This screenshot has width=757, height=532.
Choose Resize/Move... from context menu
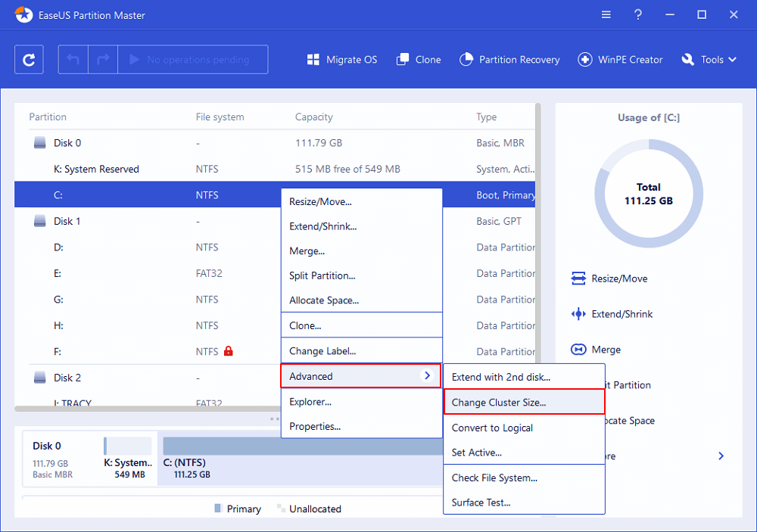click(362, 202)
